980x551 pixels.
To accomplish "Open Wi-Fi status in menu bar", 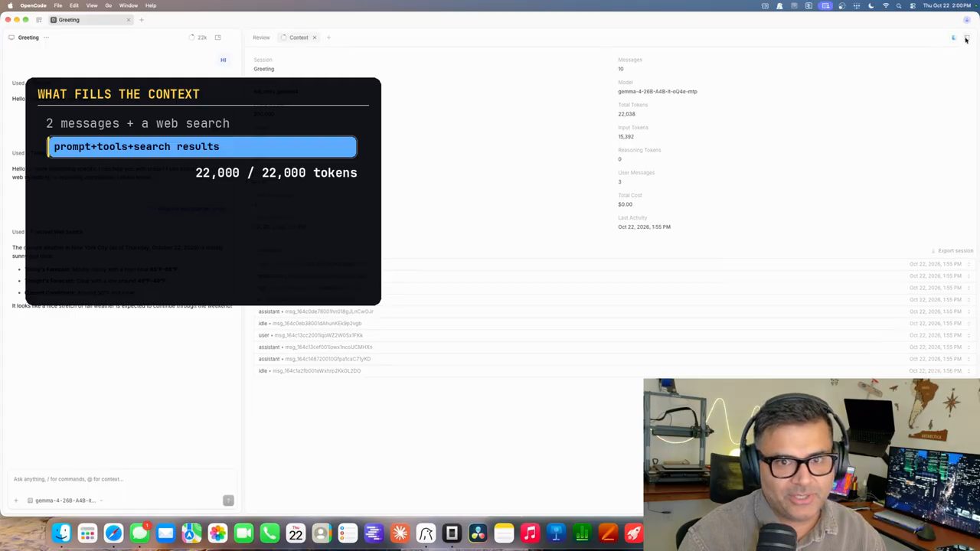I will 886,5.
